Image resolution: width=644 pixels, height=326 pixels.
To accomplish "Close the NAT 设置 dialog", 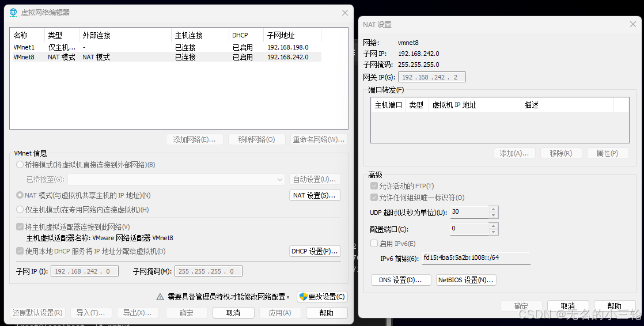I will (x=633, y=25).
